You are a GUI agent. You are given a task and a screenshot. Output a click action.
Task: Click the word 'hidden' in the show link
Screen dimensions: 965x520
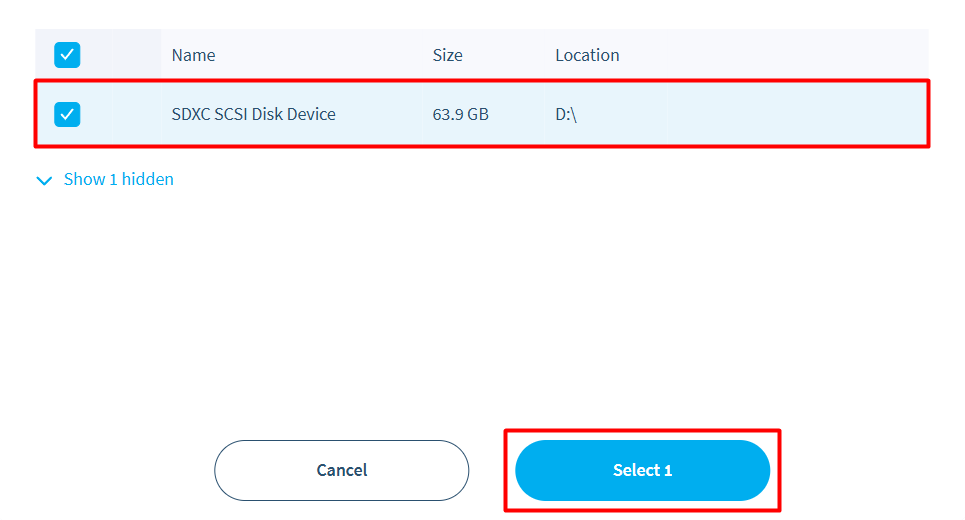pyautogui.click(x=148, y=179)
